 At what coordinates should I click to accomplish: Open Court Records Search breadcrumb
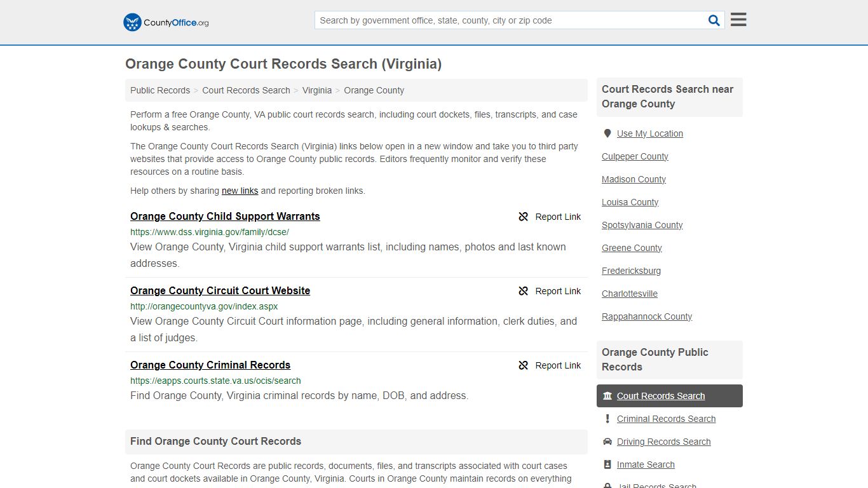pos(246,90)
